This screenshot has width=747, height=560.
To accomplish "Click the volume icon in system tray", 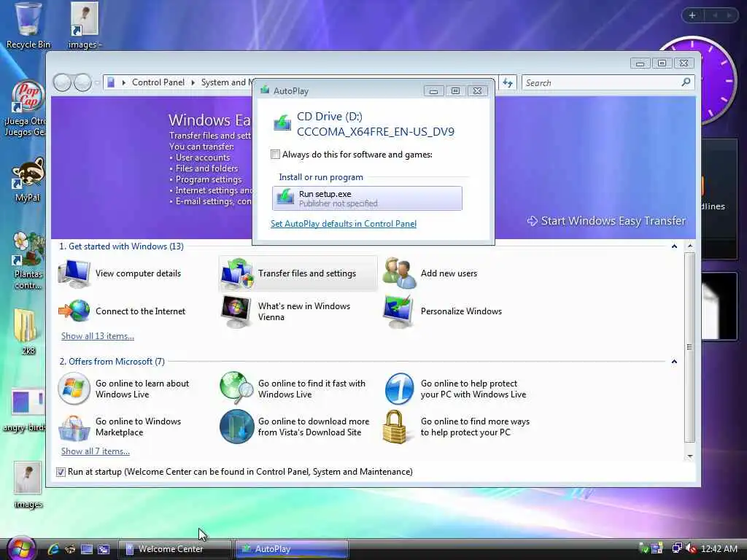I will tap(691, 548).
